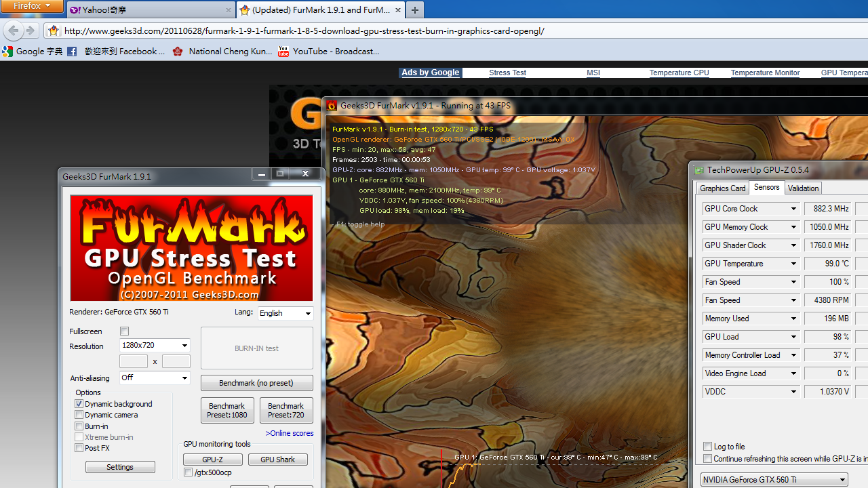Open Google 字典 bookmark
The image size is (868, 488).
33,51
